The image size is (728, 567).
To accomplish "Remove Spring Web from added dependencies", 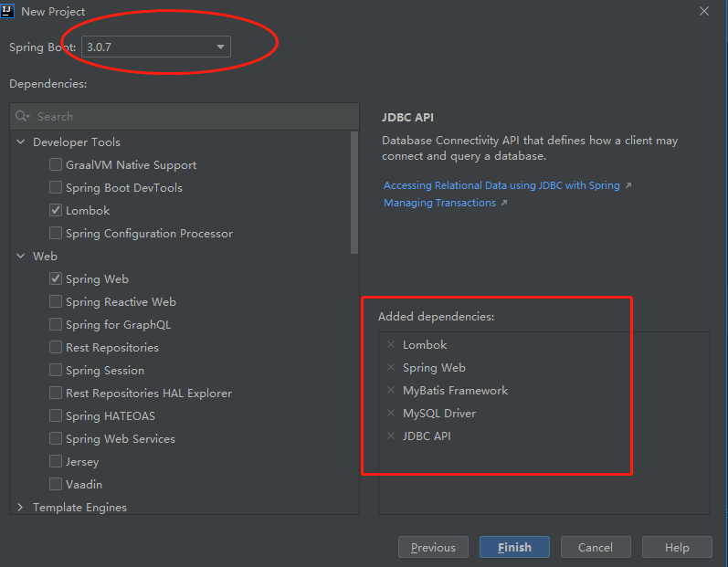I will [x=391, y=368].
